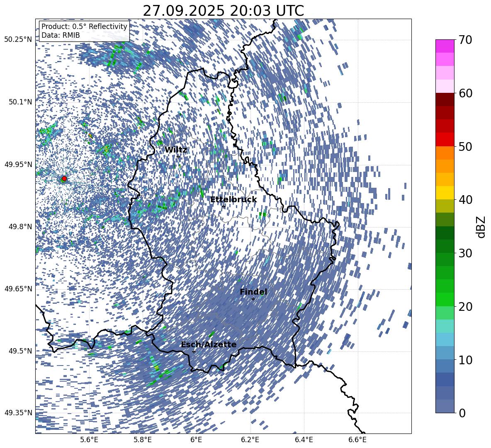Click the 50.1°N latitude label
This screenshot has height=448, width=491.
20,102
